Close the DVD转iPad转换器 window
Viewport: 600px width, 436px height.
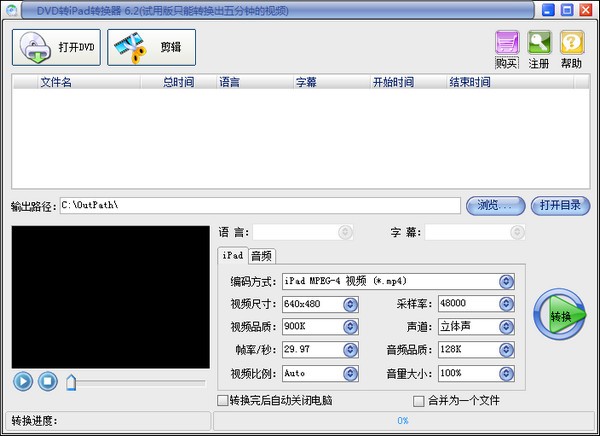586,10
